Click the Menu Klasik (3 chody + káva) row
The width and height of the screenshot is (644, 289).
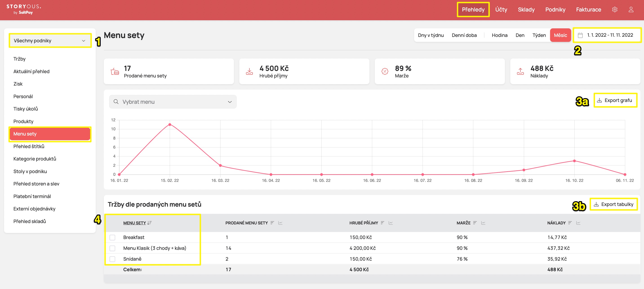(x=372, y=248)
